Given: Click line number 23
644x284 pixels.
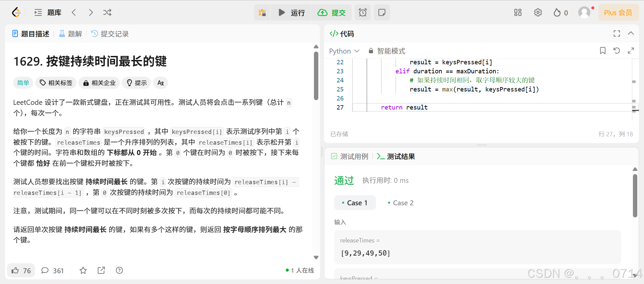Looking at the screenshot, I should (340, 71).
